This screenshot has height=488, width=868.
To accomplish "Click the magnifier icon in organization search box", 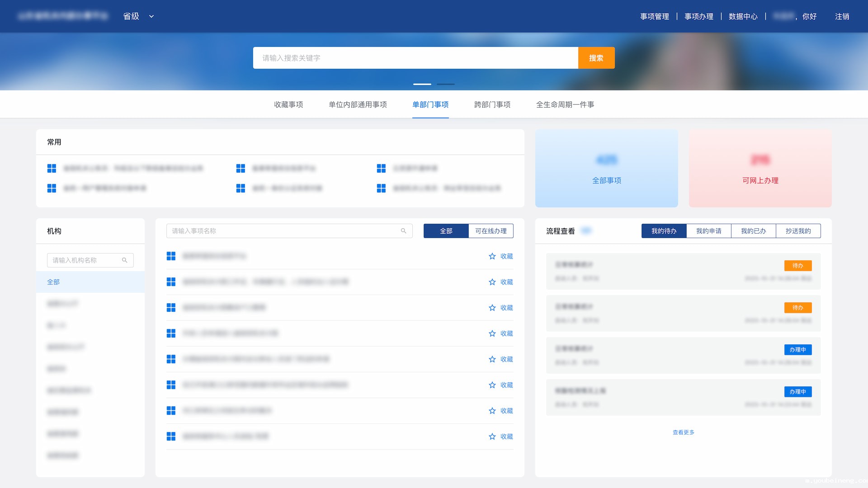I will 124,260.
